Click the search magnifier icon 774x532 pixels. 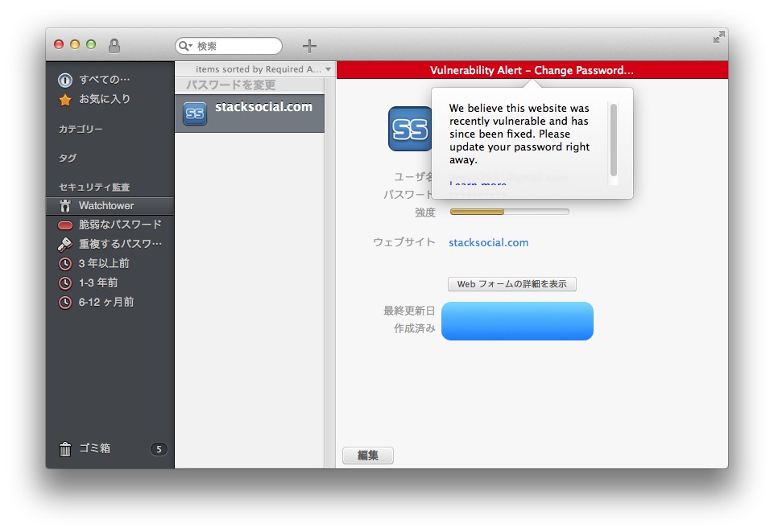[184, 46]
